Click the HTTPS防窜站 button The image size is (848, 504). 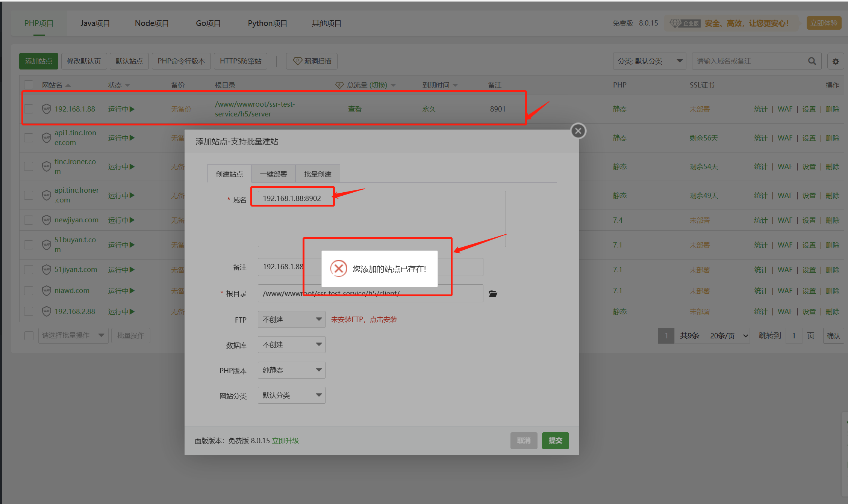(241, 61)
